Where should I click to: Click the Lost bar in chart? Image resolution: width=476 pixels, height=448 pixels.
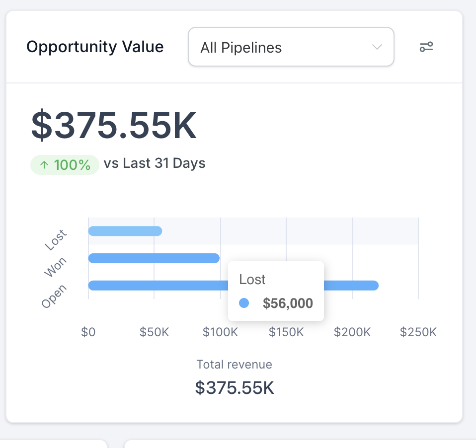point(125,231)
